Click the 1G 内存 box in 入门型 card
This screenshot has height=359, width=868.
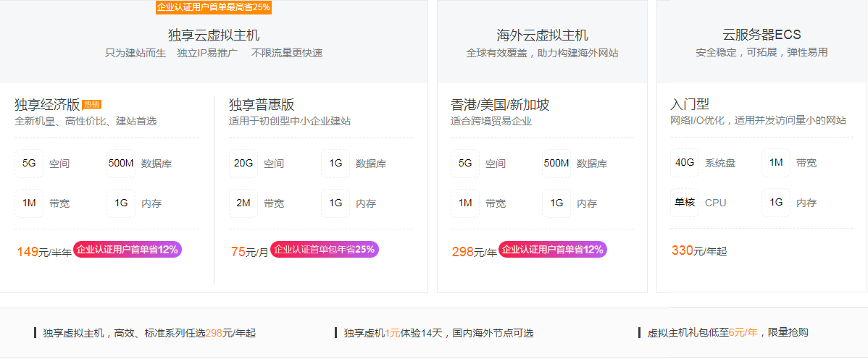click(x=776, y=203)
